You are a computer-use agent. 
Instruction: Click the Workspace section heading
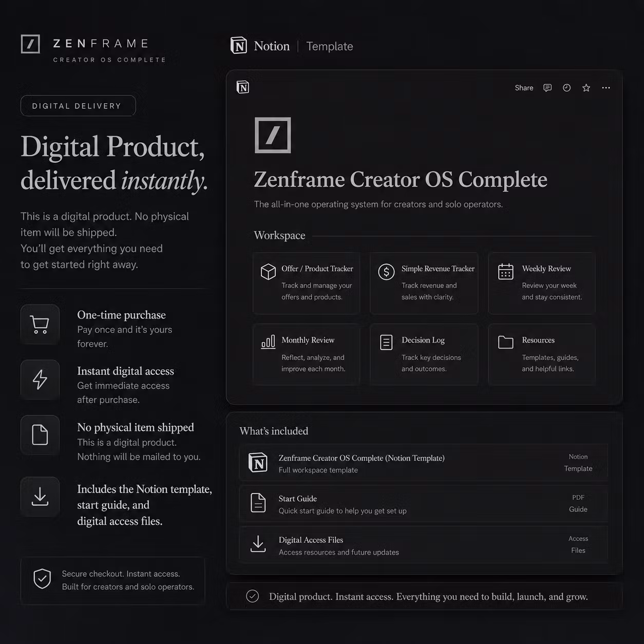[279, 235]
